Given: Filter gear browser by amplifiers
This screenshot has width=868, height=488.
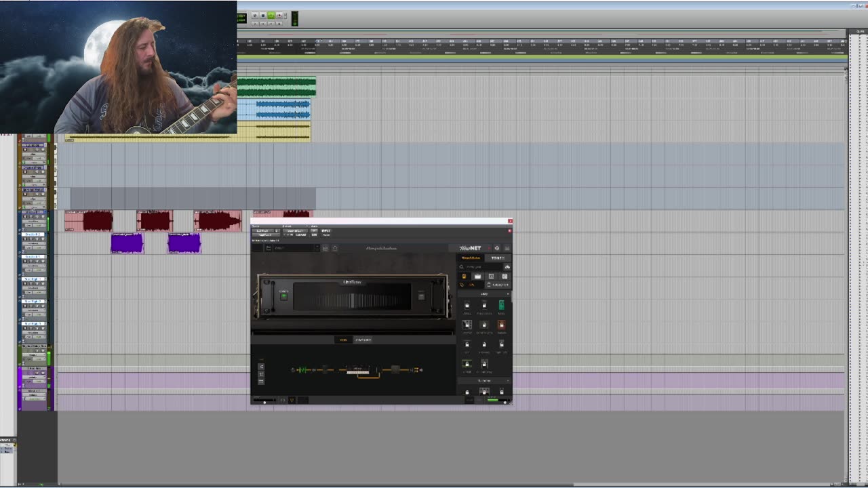Looking at the screenshot, I should coord(477,276).
